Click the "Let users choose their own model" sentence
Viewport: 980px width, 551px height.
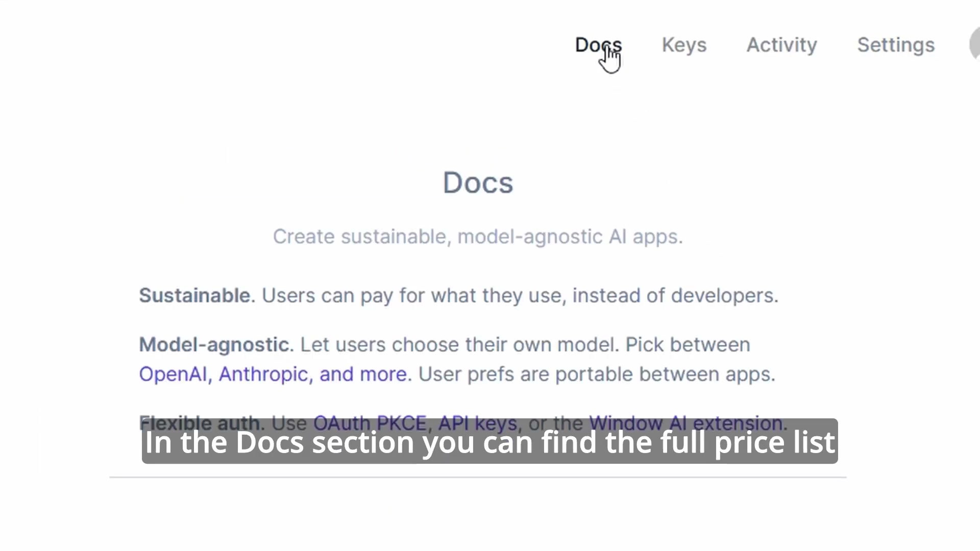pyautogui.click(x=459, y=345)
